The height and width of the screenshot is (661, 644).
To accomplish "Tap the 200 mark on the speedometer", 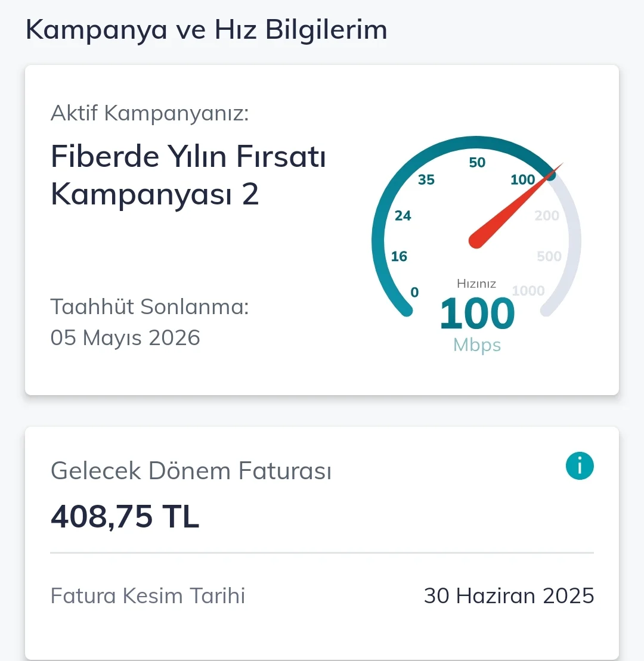I will 547,216.
